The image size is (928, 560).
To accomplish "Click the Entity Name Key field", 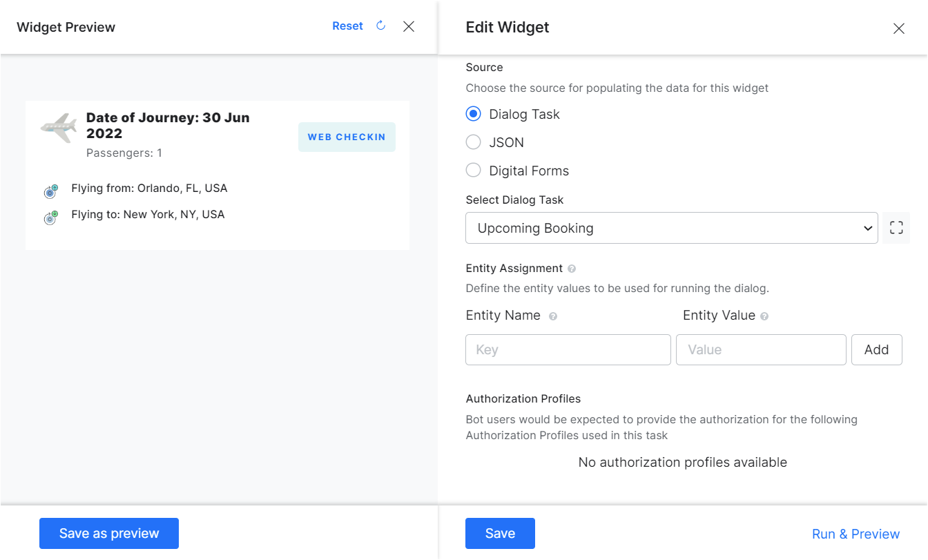I will pyautogui.click(x=568, y=349).
